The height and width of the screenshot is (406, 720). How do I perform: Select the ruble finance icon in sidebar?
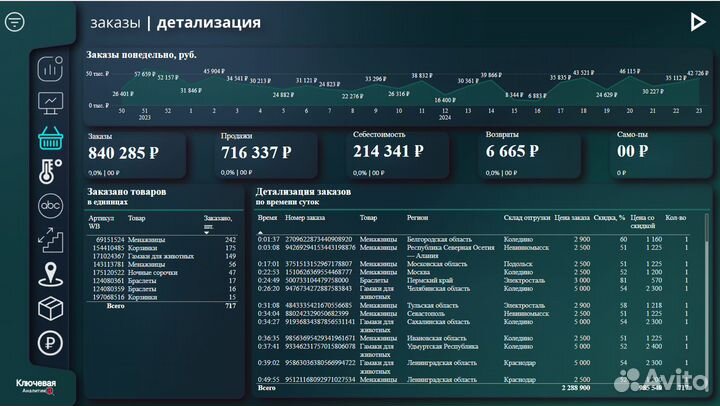pos(50,343)
